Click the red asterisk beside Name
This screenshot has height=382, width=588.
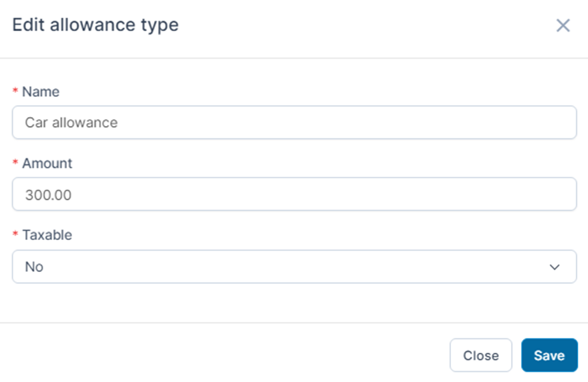15,90
